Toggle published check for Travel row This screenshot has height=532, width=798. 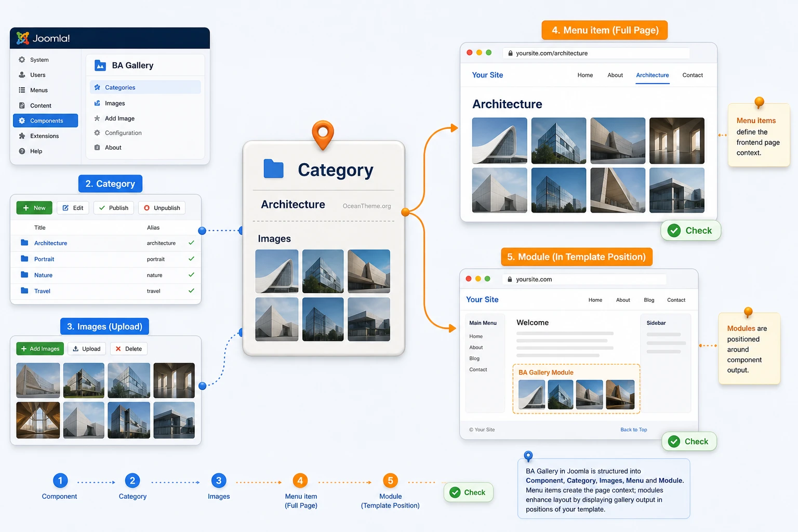[x=191, y=291]
